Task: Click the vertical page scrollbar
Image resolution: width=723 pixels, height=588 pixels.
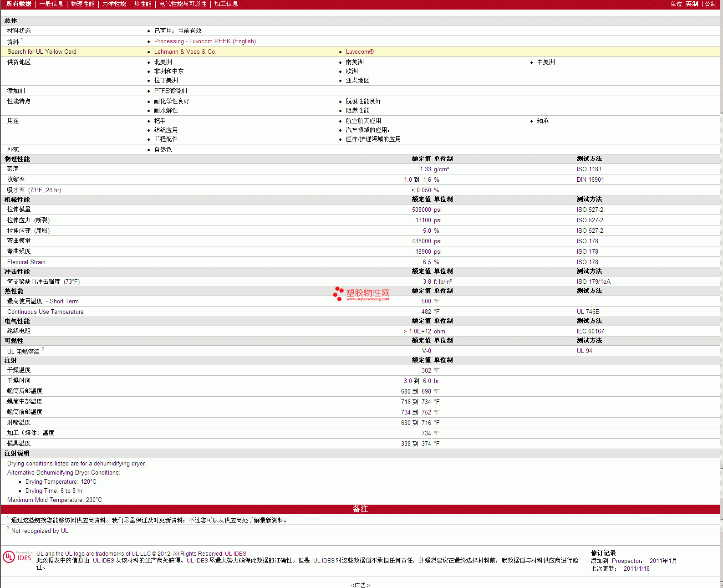Action: [721, 294]
